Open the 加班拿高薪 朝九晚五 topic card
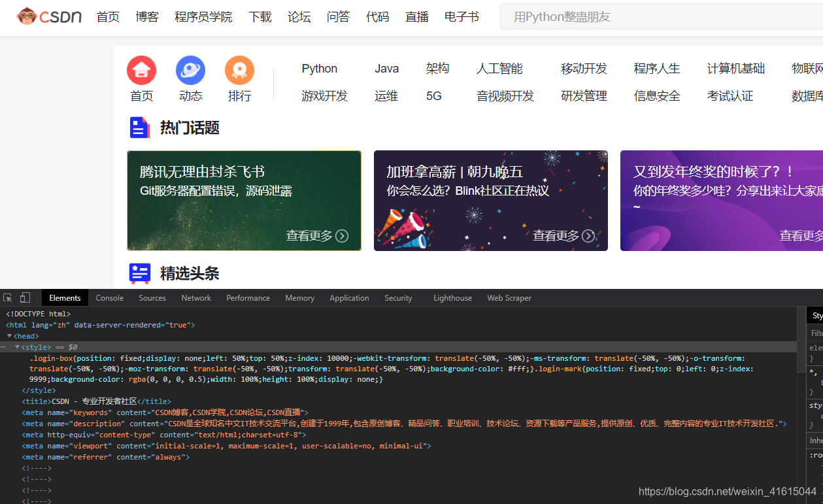 point(491,201)
